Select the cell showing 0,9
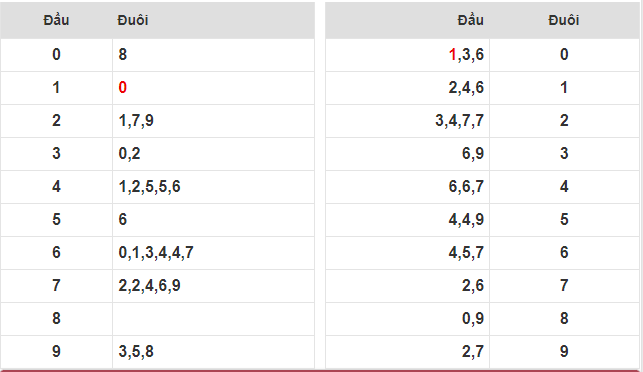 click(x=408, y=319)
